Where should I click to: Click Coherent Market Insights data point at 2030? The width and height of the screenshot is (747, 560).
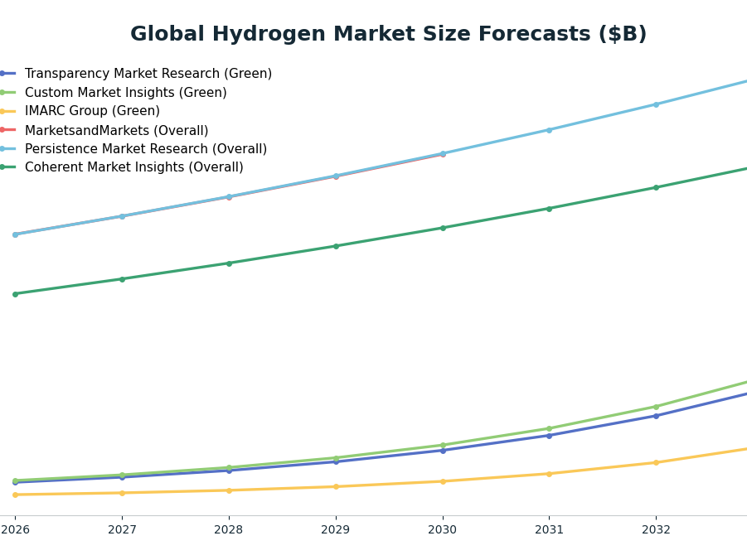pos(443,228)
